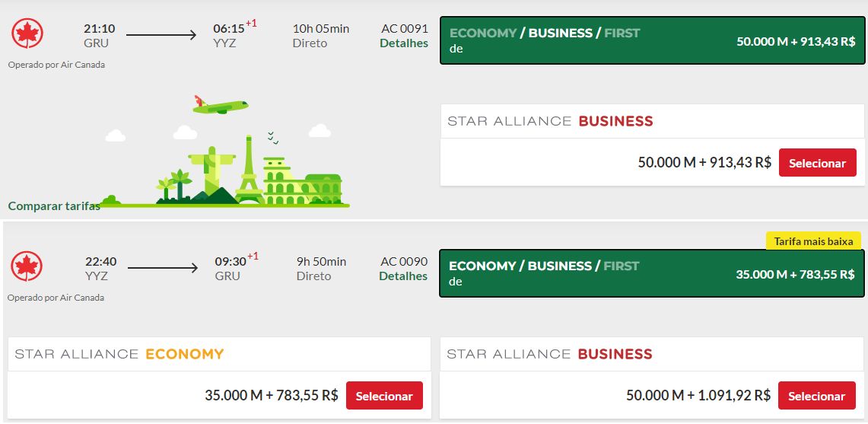Click the route arrow of GRU to YYZ flight
Viewport: 868px width, 424px height.
click(161, 35)
